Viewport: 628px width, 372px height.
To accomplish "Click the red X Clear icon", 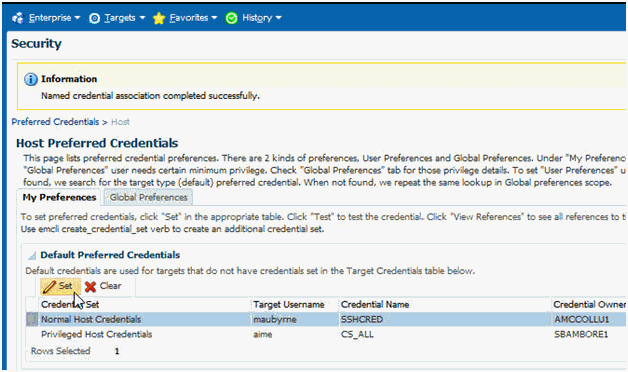I will tap(91, 286).
